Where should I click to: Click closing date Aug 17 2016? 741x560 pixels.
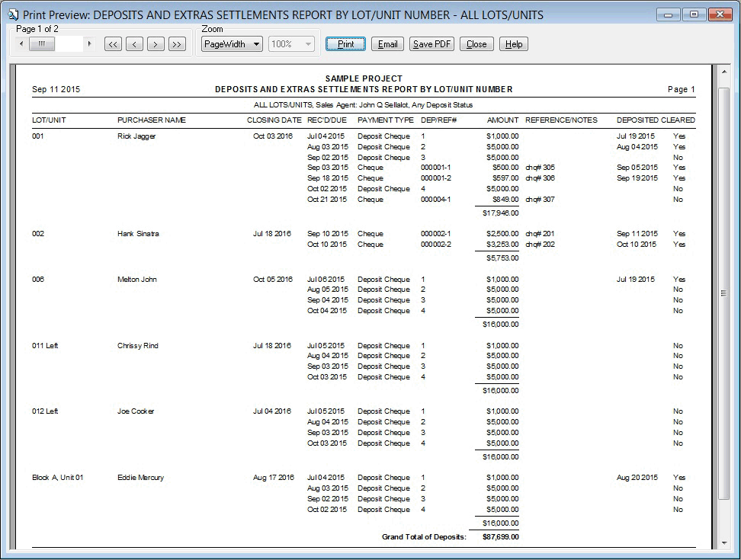coord(273,478)
